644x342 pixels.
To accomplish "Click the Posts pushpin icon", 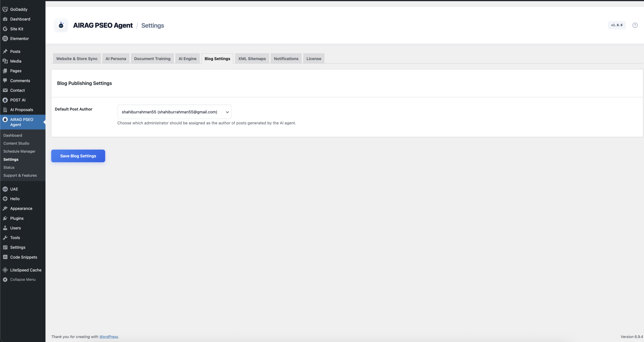I will (5, 51).
